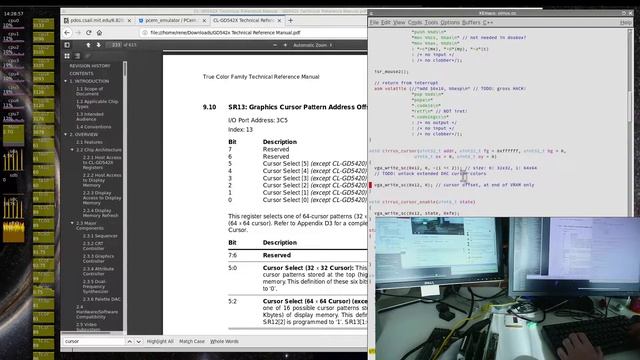
Task: Jump to 2.3.1 Sequencer outline entry
Action: click(100, 236)
